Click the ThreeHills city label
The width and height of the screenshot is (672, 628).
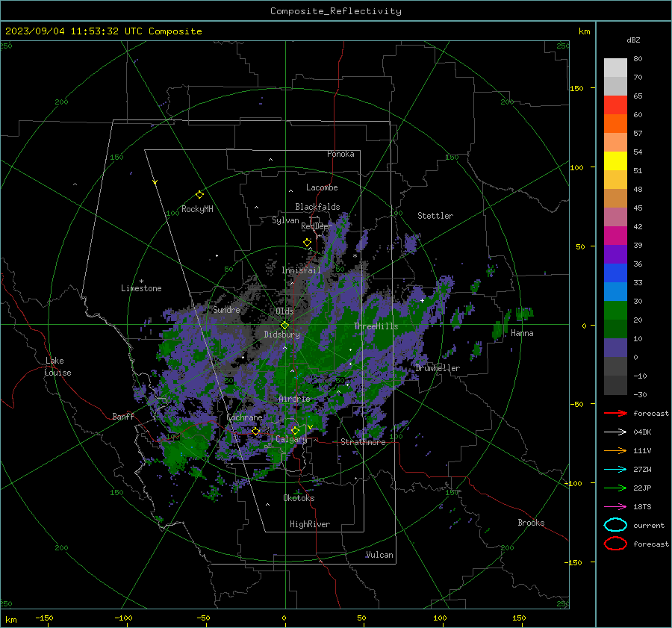[376, 326]
